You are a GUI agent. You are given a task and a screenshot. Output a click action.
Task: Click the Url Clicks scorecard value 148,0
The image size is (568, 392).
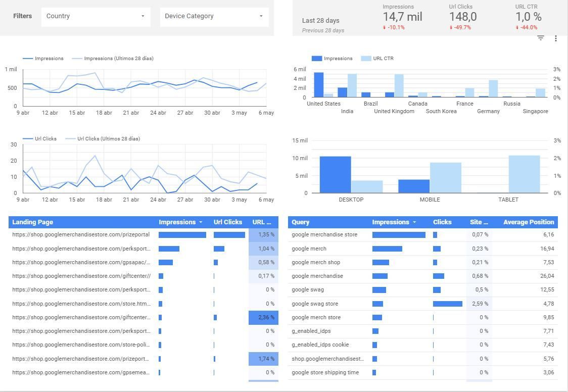(463, 17)
